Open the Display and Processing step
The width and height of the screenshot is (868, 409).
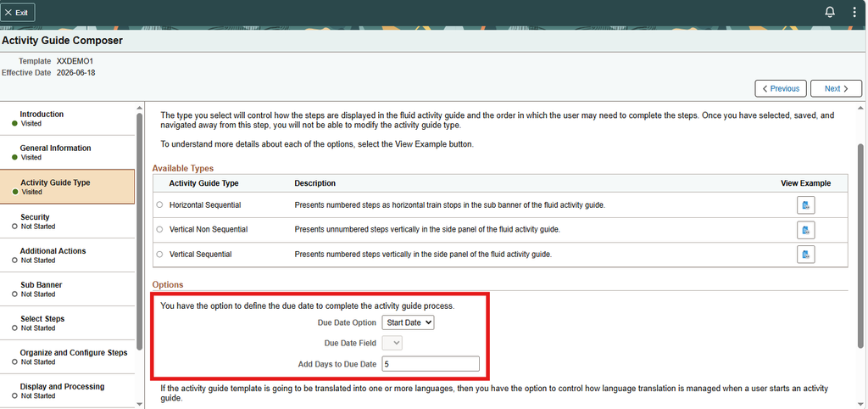click(68, 390)
